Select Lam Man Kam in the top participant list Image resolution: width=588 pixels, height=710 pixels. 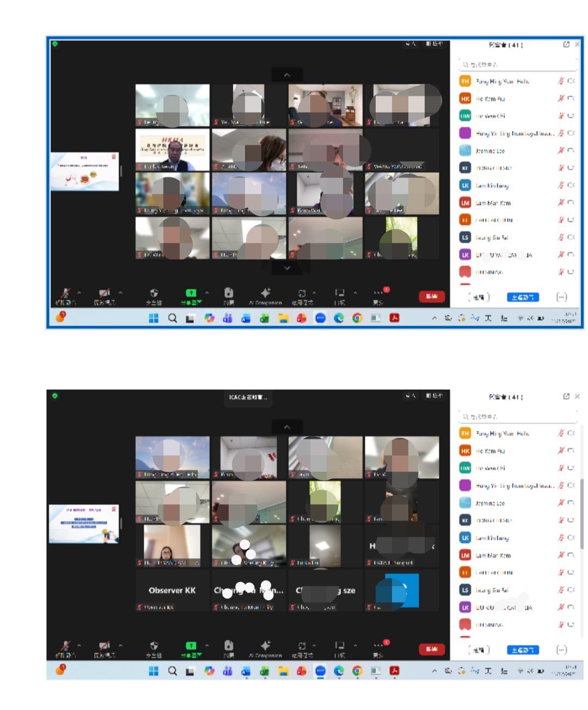(x=493, y=203)
